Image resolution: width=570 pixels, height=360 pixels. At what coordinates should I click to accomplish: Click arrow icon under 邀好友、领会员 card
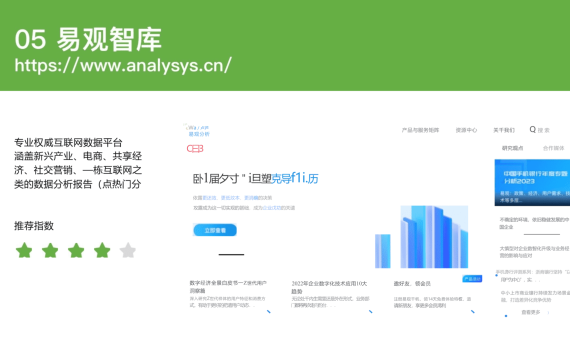(x=473, y=312)
